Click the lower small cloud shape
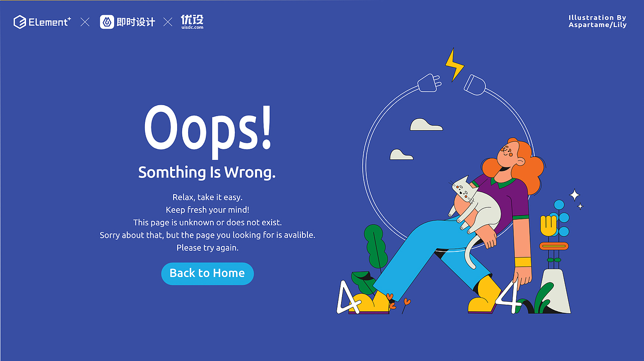The width and height of the screenshot is (644, 361). pos(401,154)
